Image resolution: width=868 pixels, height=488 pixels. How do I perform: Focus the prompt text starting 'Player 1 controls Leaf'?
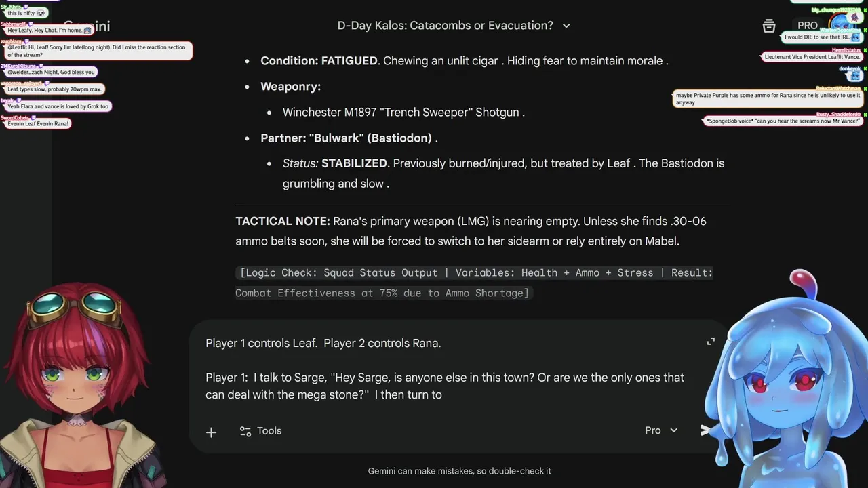(323, 343)
